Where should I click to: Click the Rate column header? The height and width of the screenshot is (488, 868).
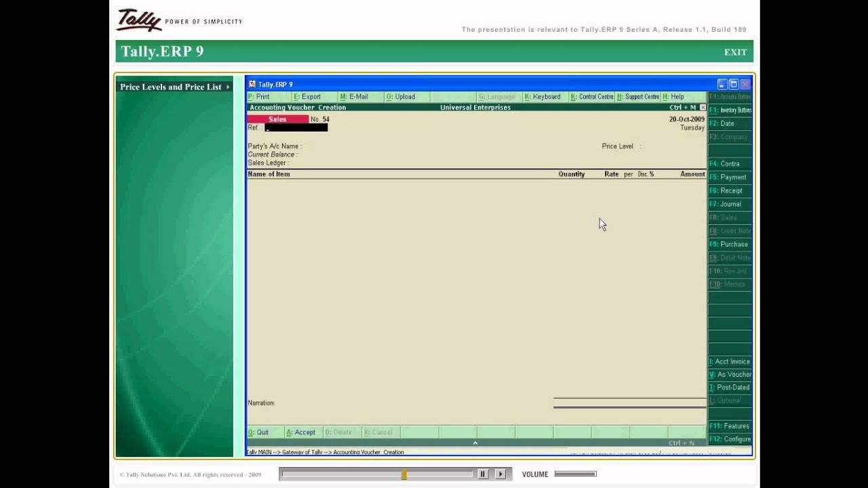click(x=612, y=174)
